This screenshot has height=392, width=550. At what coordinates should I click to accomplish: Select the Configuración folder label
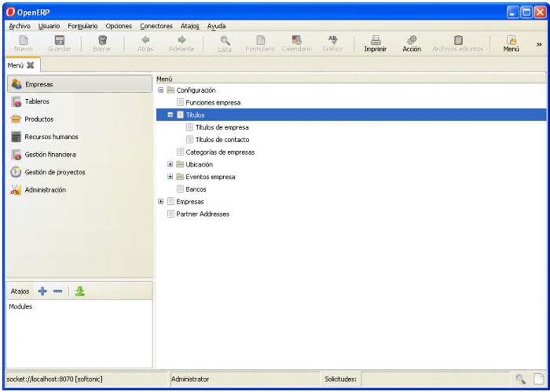(196, 90)
